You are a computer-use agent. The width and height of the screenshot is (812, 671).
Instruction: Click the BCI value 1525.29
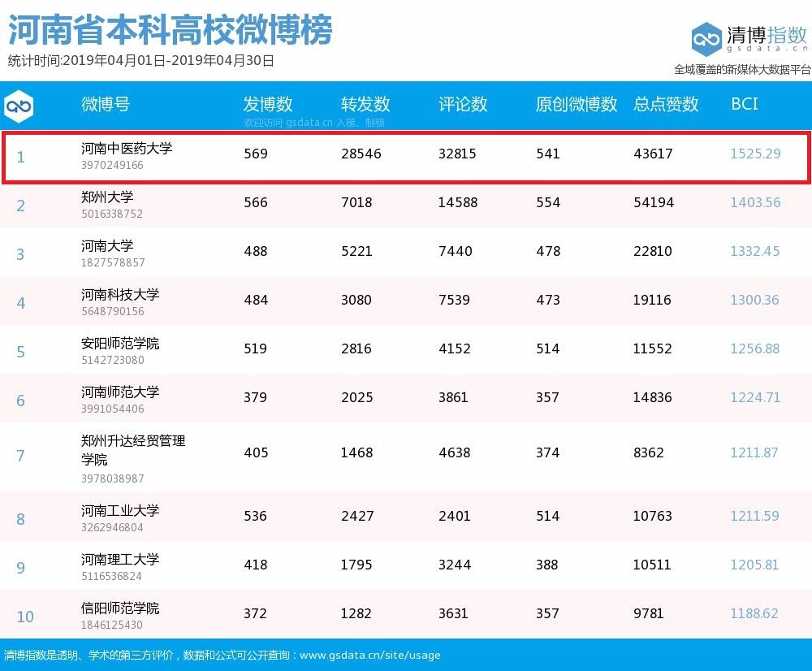coord(755,154)
